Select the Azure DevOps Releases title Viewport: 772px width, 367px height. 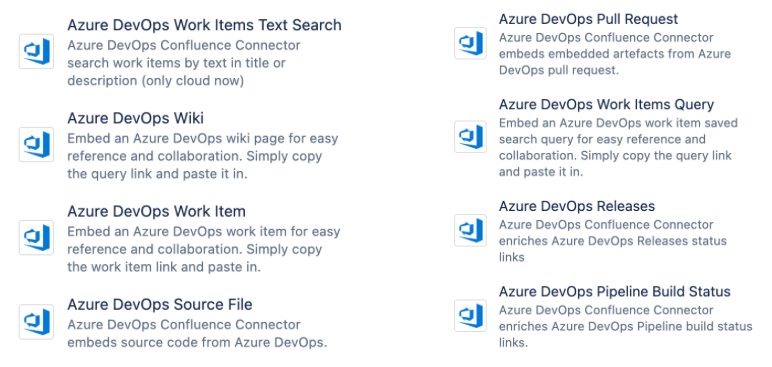point(577,206)
